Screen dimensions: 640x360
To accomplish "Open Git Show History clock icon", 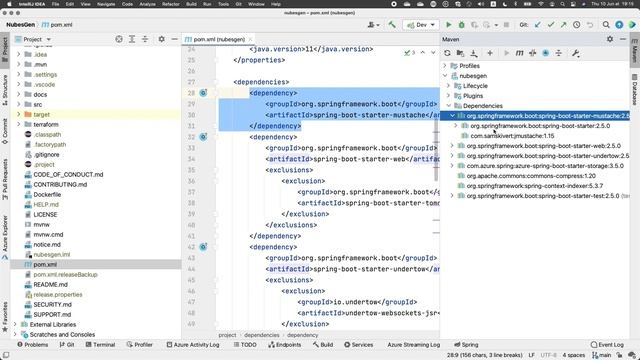I will 577,25.
